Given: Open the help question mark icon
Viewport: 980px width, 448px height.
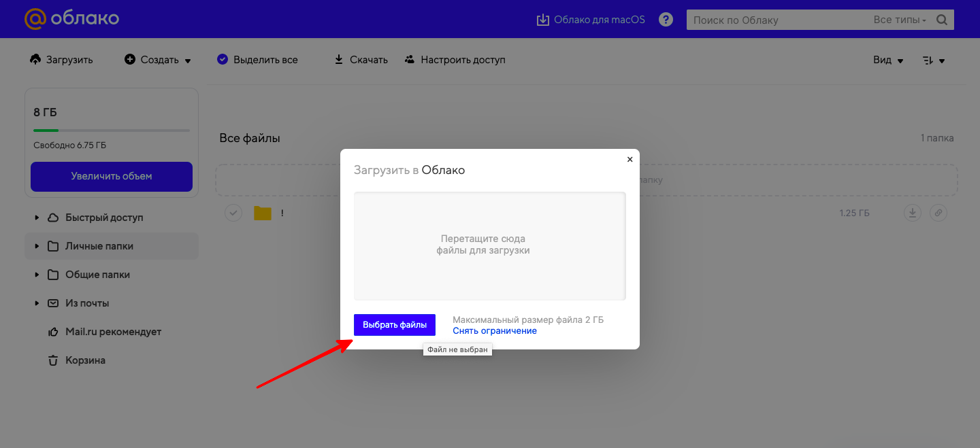Looking at the screenshot, I should [666, 20].
